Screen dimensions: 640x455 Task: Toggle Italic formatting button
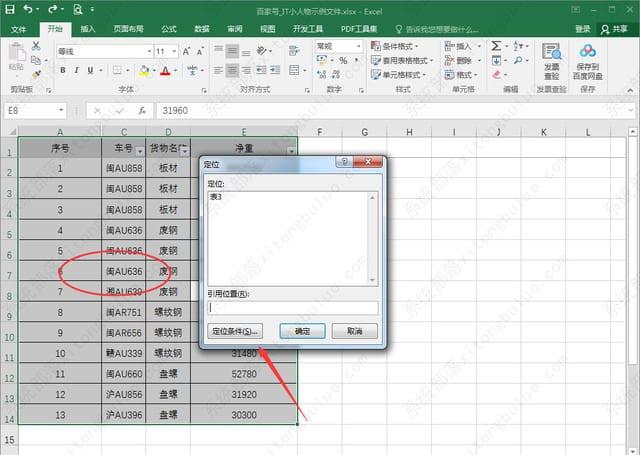[76, 70]
